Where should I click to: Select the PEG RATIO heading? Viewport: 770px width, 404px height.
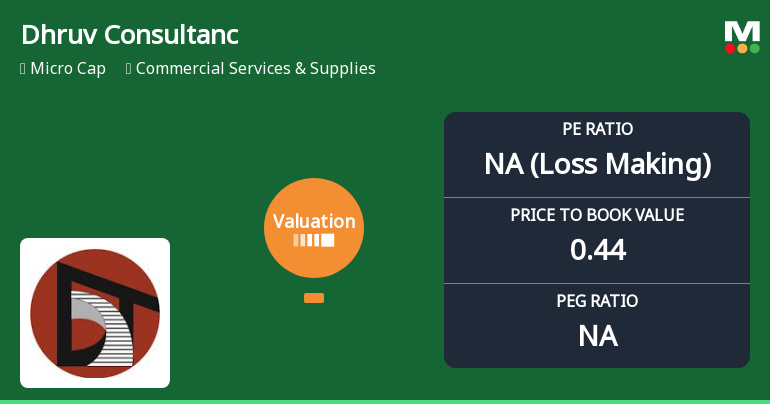(x=597, y=301)
